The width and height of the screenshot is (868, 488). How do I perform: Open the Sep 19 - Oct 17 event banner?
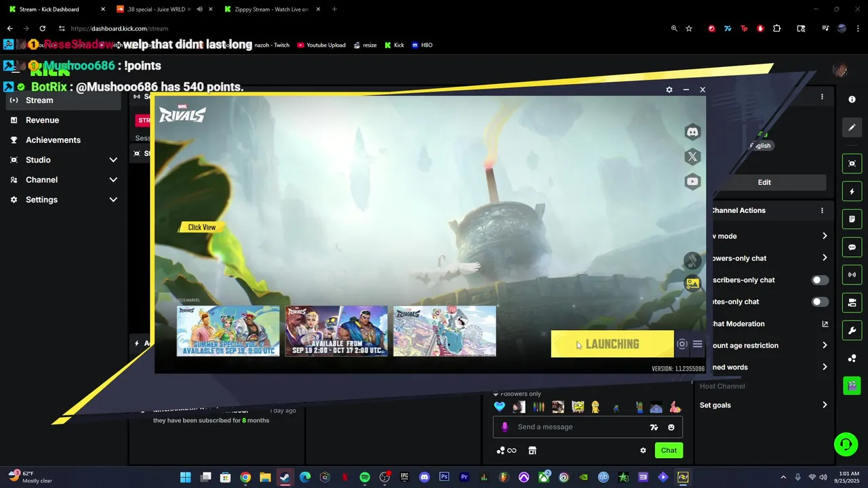point(336,331)
